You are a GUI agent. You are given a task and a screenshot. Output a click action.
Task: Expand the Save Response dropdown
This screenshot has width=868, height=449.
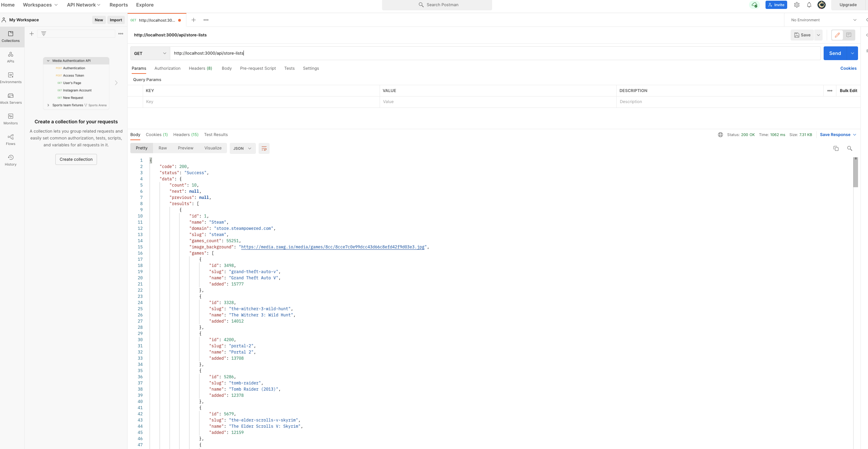tap(838, 135)
